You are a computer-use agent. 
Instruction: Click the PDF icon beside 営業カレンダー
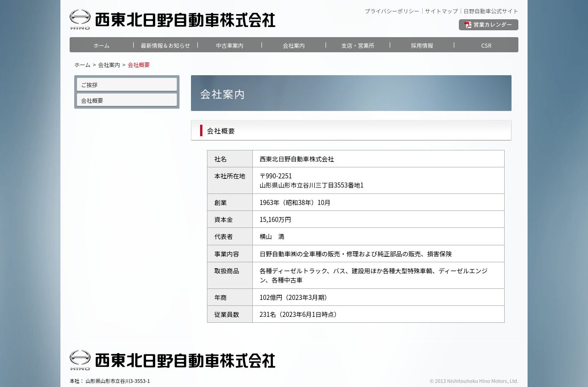[468, 25]
